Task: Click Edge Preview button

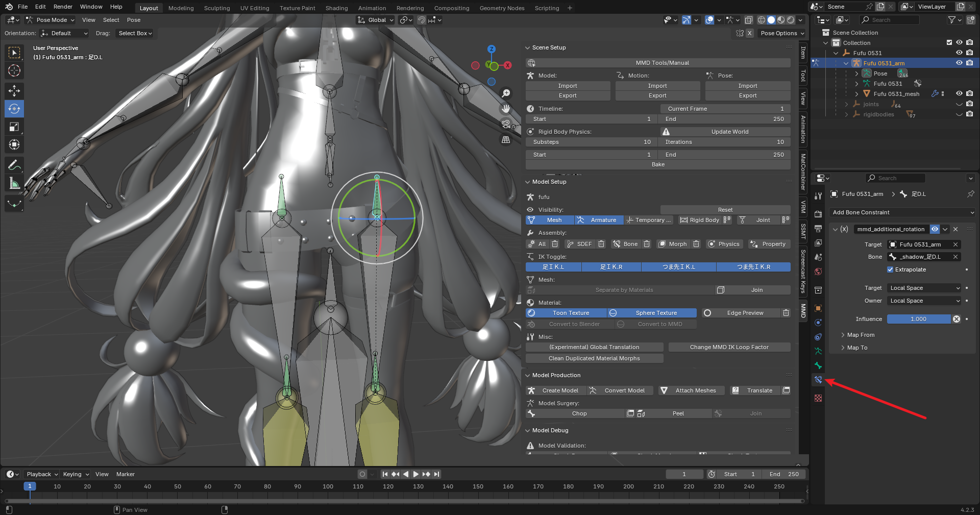Action: click(740, 313)
